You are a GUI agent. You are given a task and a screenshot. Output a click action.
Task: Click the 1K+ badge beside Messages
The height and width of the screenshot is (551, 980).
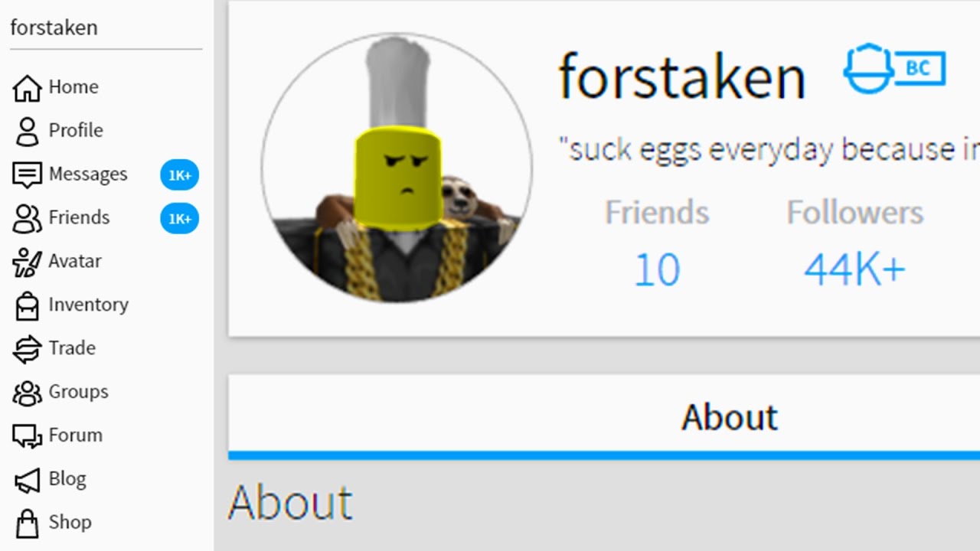(179, 175)
